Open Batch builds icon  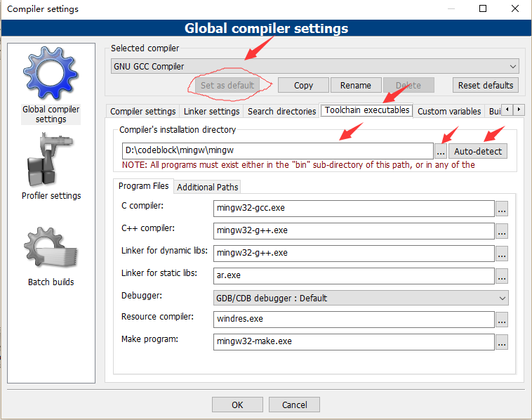tap(51, 247)
